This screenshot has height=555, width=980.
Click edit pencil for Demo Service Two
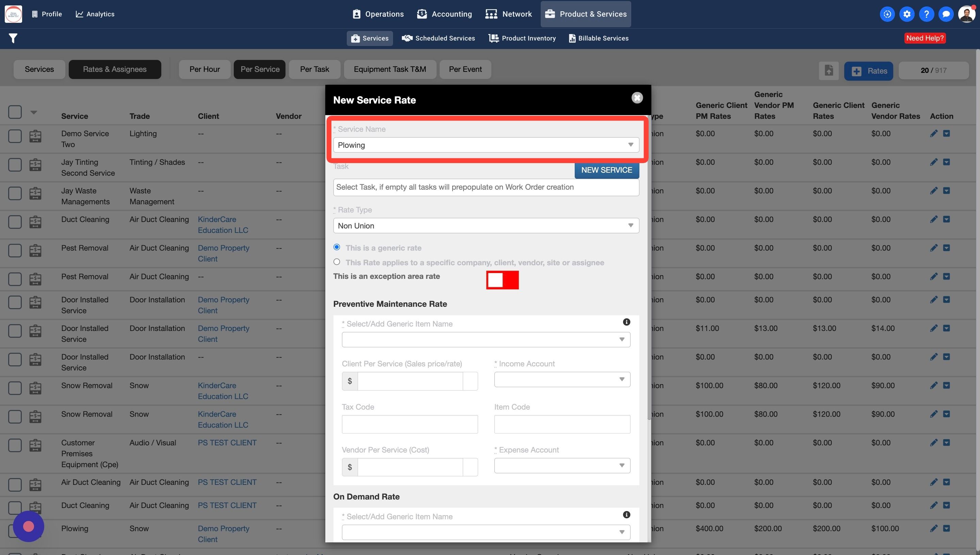pyautogui.click(x=933, y=133)
